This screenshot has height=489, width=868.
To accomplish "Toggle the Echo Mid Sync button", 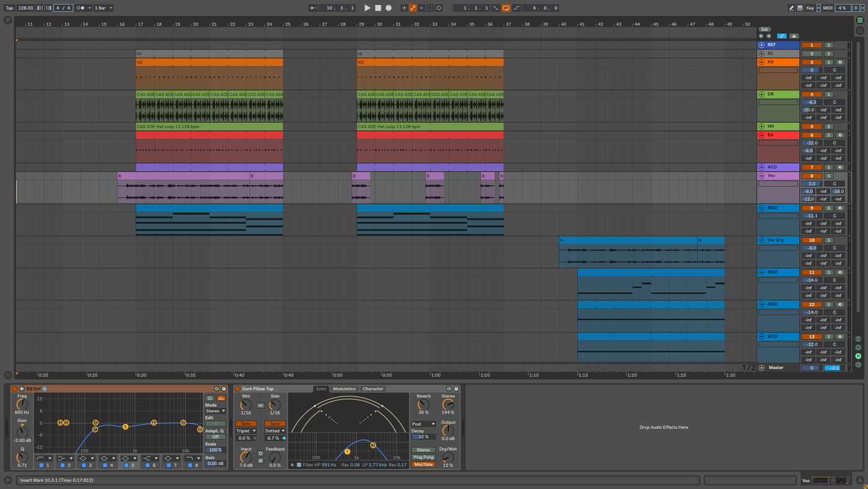I will coord(246,424).
